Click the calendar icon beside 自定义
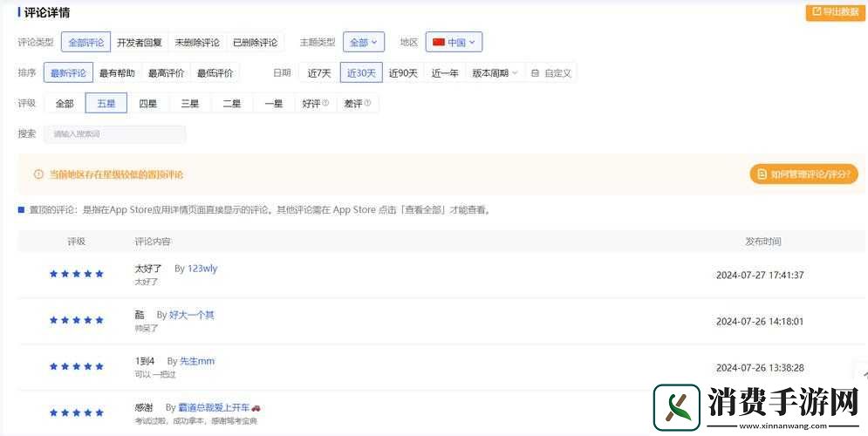Screen dimensions: 868x436 click(535, 73)
